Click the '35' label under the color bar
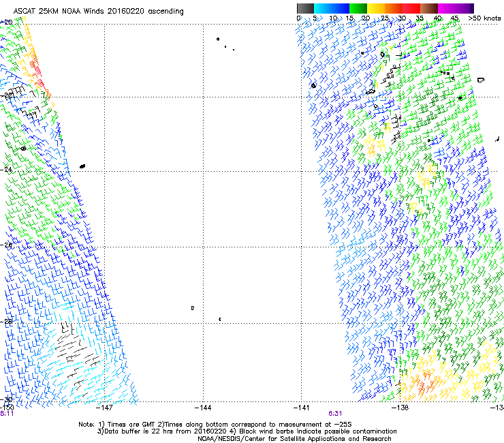Image resolution: width=504 pixels, height=443 pixels. click(420, 18)
